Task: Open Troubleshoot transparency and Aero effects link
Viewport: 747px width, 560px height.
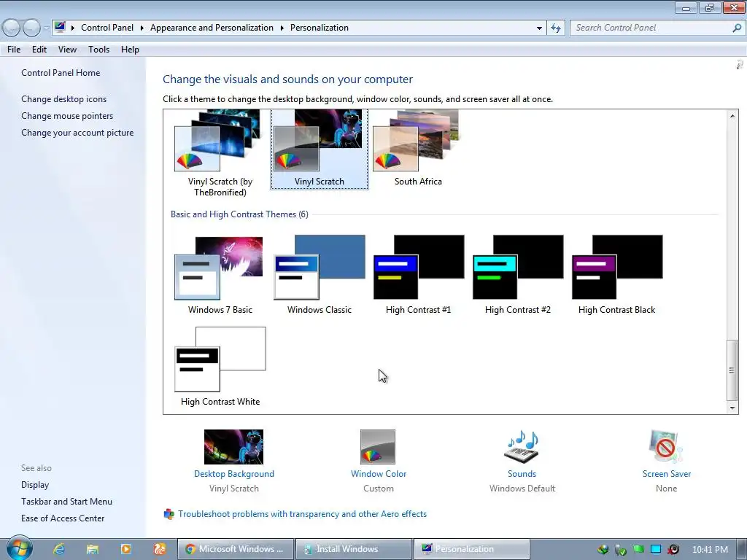Action: (x=303, y=514)
